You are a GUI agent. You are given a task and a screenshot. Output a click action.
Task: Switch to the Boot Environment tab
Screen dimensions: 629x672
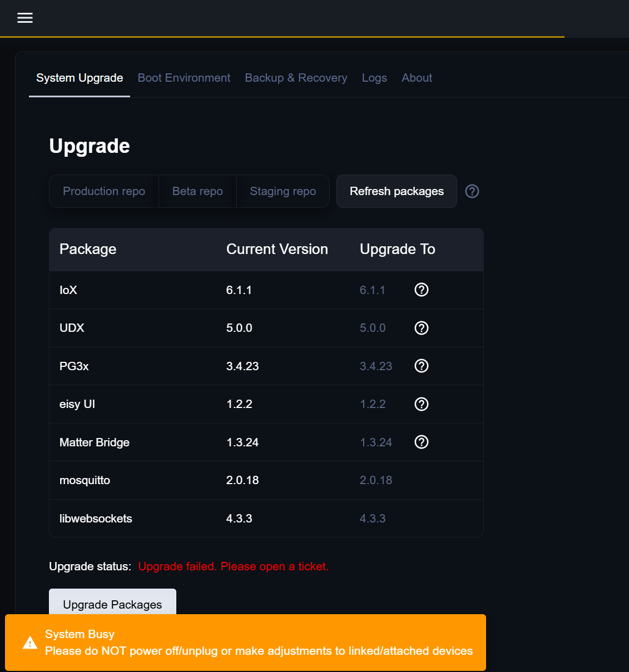click(x=184, y=78)
